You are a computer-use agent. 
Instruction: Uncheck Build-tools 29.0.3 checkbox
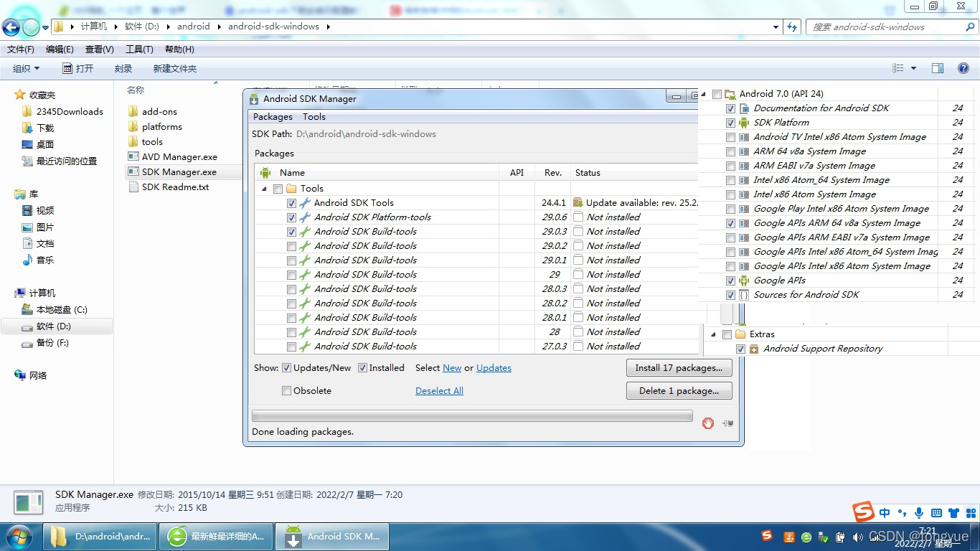pos(291,232)
